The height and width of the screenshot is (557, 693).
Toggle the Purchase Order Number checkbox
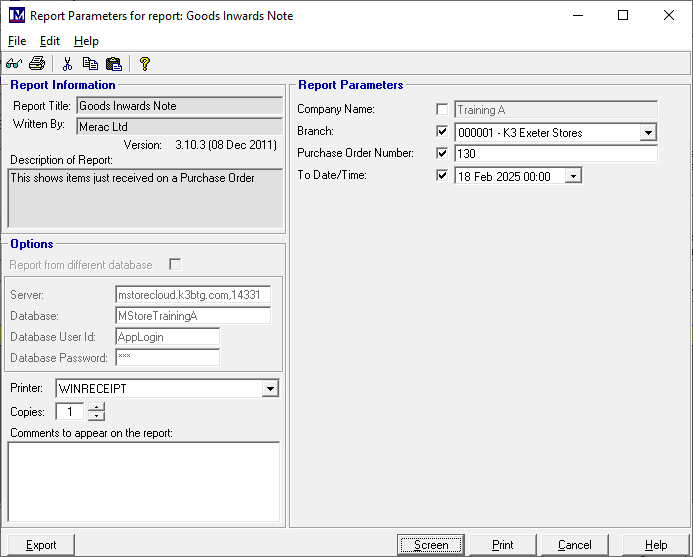(442, 154)
